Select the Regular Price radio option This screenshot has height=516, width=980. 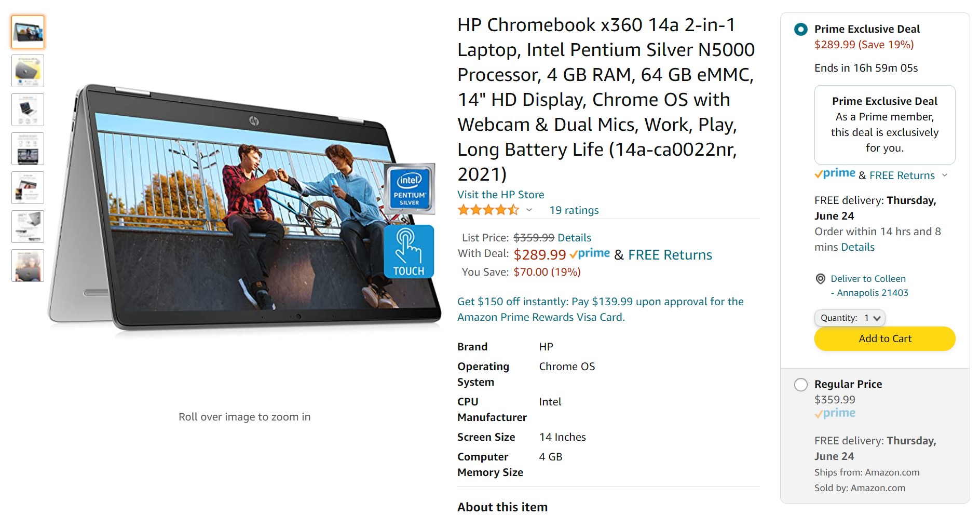(x=801, y=385)
